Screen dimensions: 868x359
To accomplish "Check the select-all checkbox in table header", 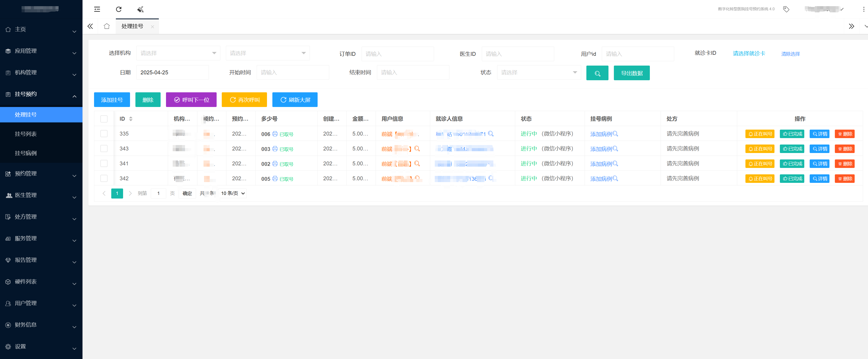I will click(x=104, y=119).
